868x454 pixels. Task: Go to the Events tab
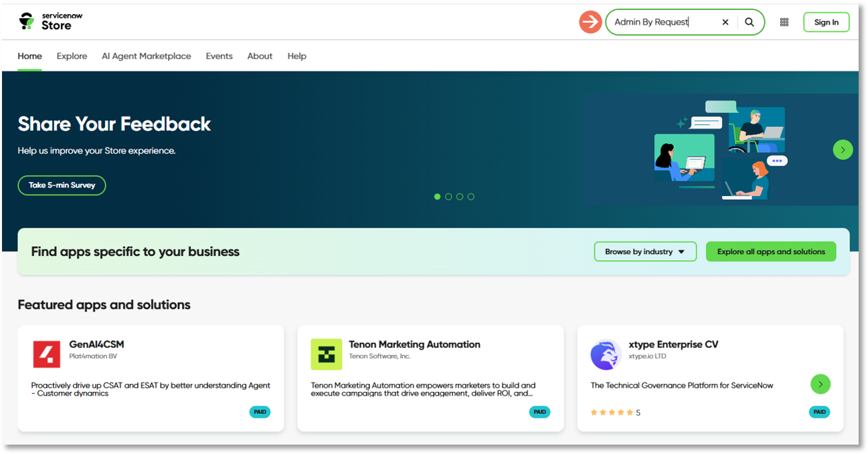pos(219,56)
